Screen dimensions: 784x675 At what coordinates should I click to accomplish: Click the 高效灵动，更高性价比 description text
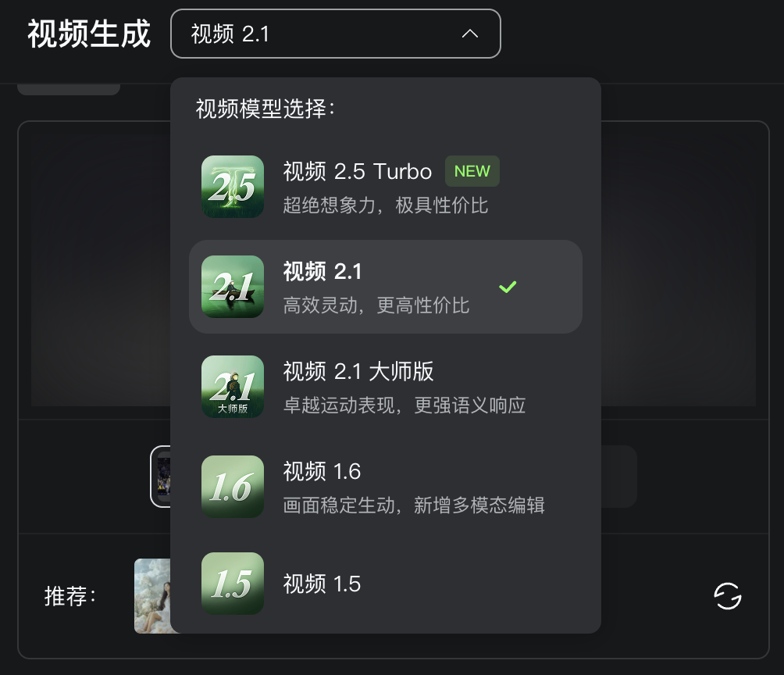[x=376, y=305]
